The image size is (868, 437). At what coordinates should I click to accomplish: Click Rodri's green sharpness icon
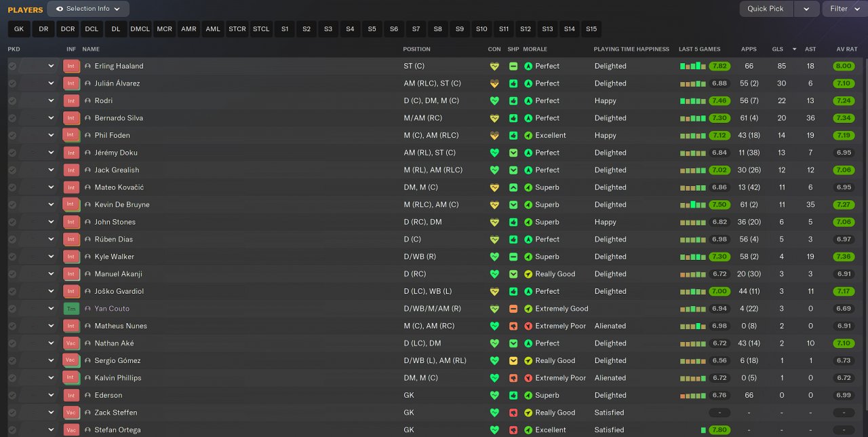pyautogui.click(x=513, y=101)
